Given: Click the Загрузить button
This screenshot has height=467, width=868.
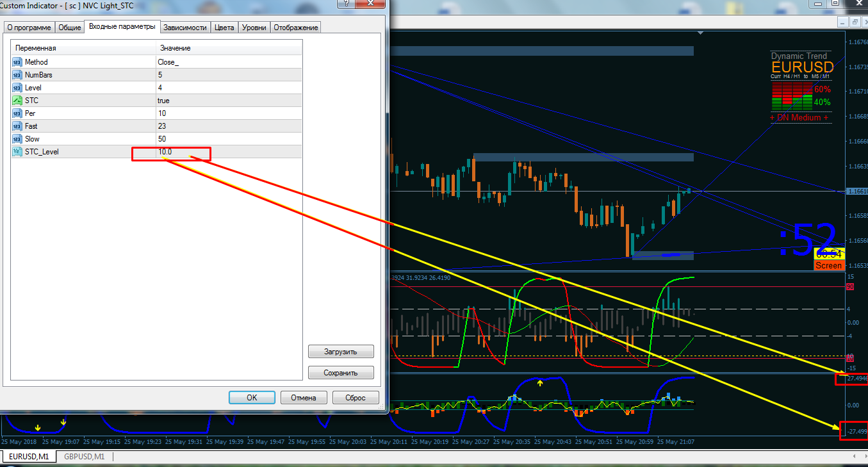Looking at the screenshot, I should coord(341,352).
